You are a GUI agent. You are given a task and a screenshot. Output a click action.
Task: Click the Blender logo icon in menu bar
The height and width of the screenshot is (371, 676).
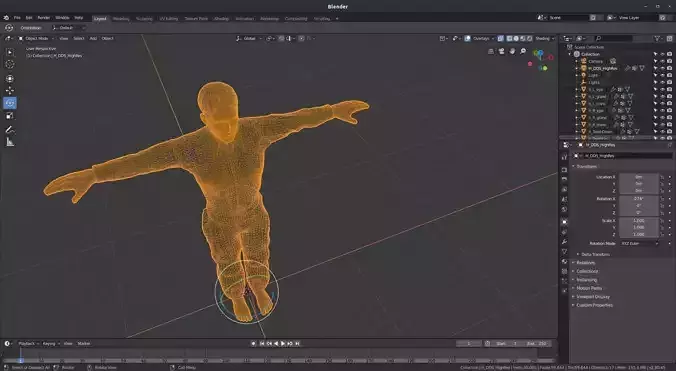click(x=6, y=18)
